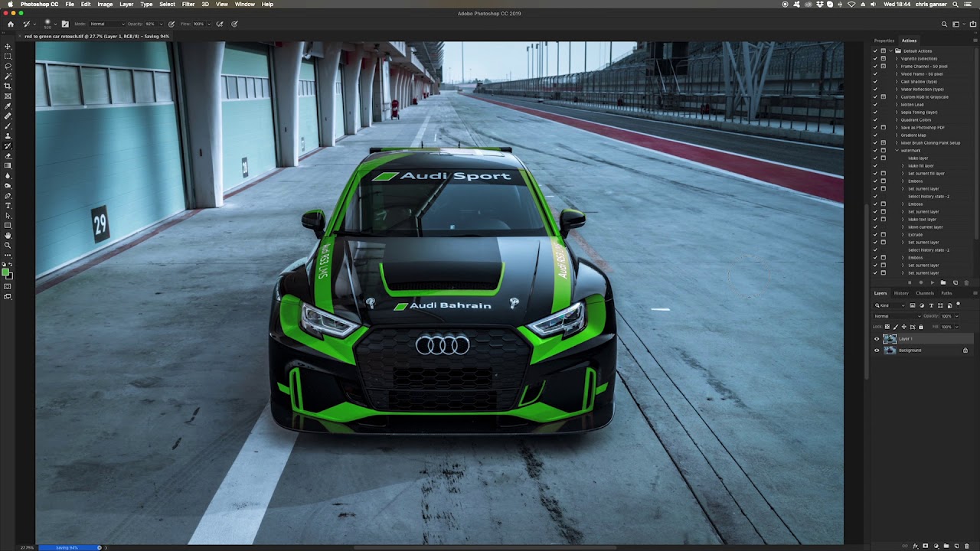Image resolution: width=980 pixels, height=551 pixels.
Task: Select the Gradient tool
Action: (x=8, y=166)
